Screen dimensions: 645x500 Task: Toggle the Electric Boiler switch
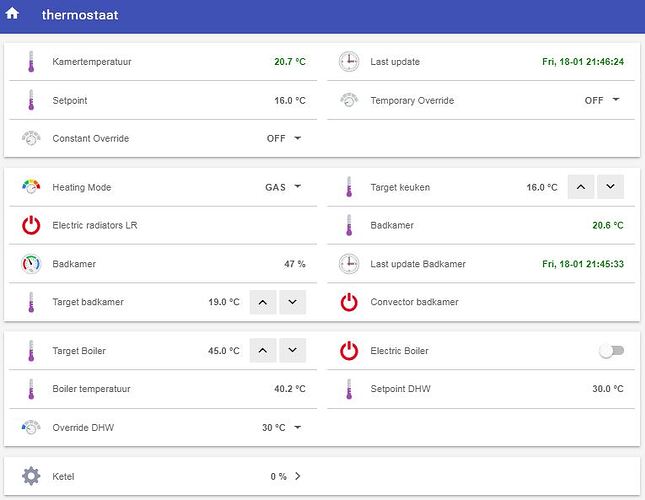tap(612, 351)
